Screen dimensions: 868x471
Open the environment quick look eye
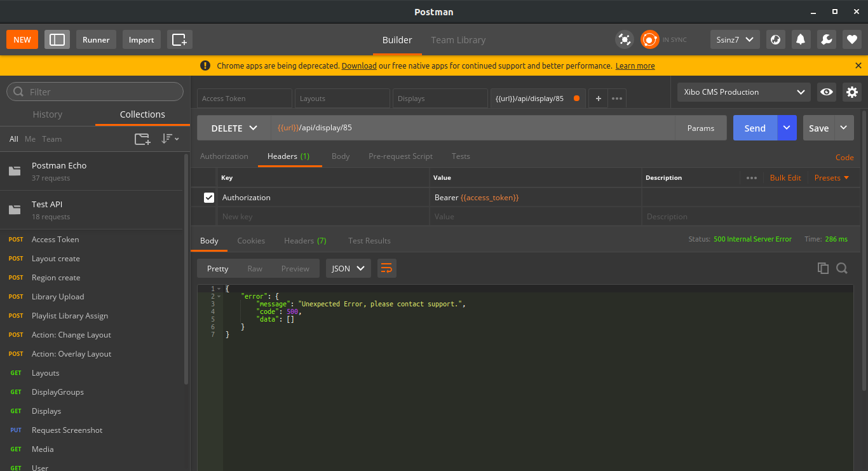pyautogui.click(x=827, y=92)
